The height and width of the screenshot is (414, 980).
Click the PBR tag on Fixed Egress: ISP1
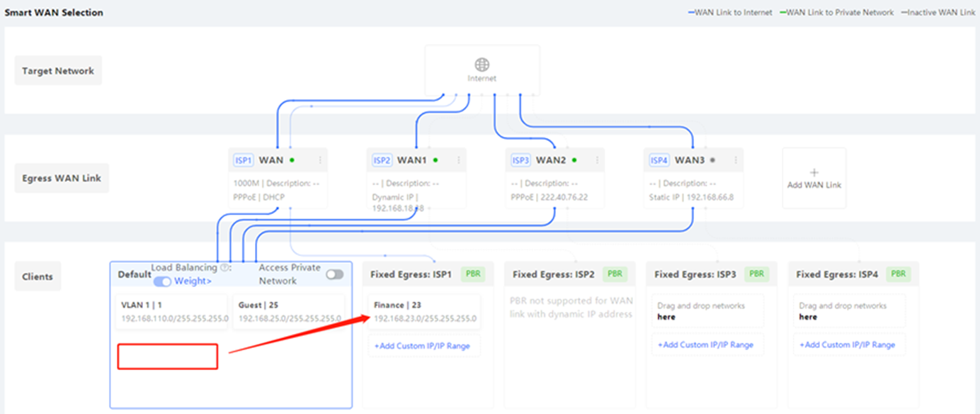tap(473, 274)
